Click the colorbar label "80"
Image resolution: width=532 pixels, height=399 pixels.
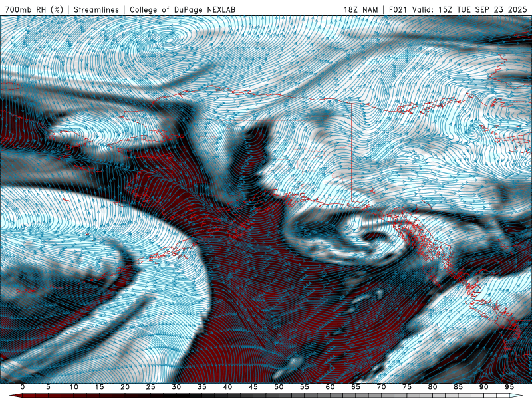[x=433, y=387]
